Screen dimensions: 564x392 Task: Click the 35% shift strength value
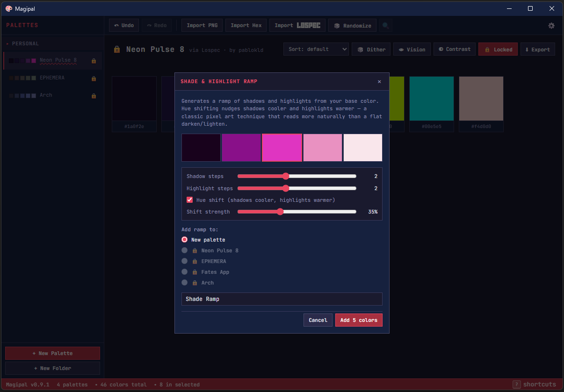point(373,212)
